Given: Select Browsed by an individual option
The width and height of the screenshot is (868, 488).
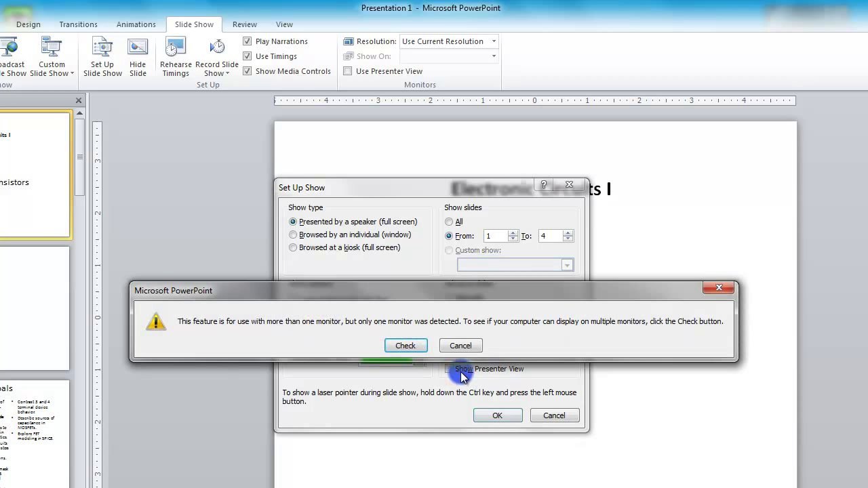Looking at the screenshot, I should (x=351, y=235).
